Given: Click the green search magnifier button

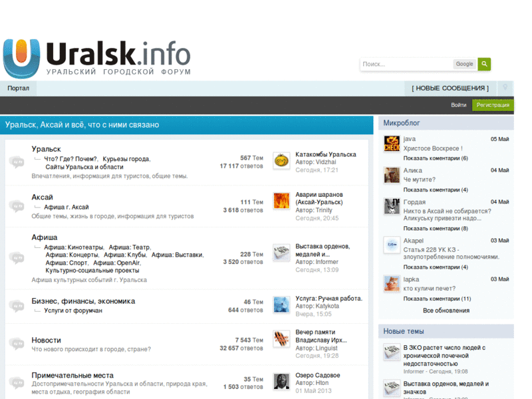Looking at the screenshot, I should tap(484, 64).
